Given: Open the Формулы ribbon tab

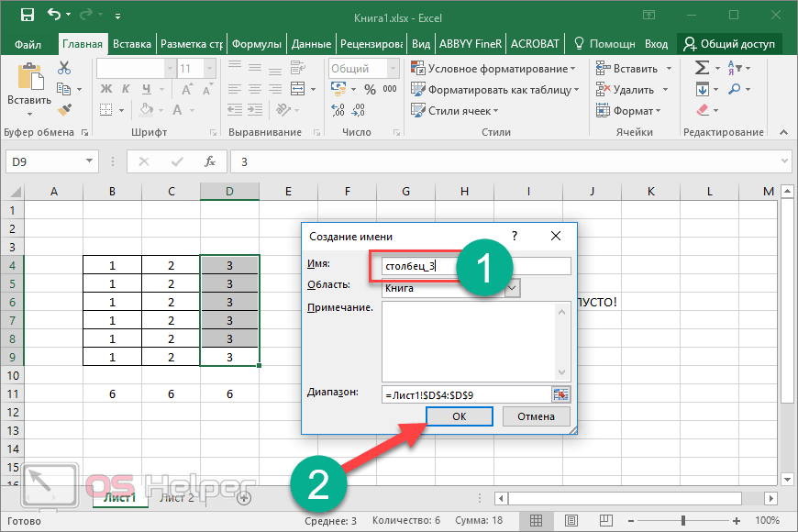Looking at the screenshot, I should 256,44.
